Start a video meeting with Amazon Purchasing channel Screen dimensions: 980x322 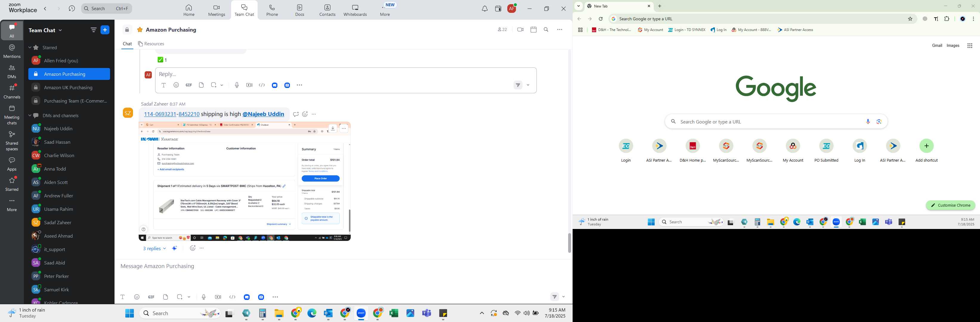[520, 30]
